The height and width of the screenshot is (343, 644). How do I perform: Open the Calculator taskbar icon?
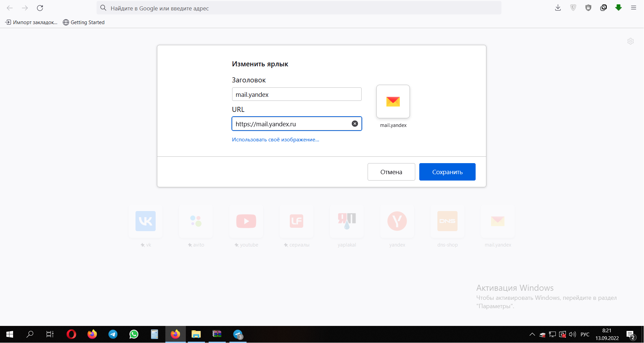pos(155,334)
